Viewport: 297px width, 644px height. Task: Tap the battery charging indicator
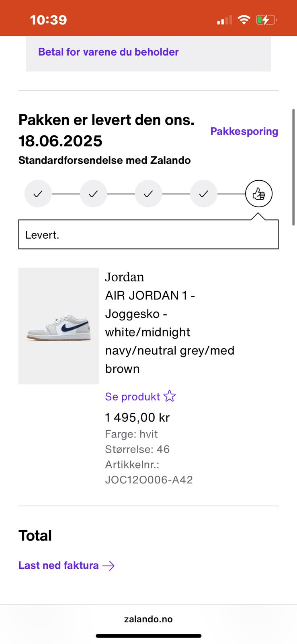coord(266,19)
